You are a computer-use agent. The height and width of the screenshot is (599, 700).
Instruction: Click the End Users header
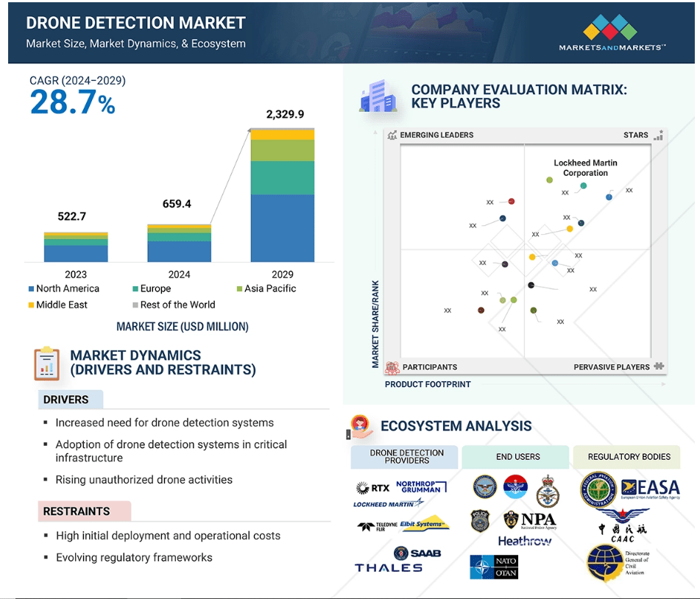coord(517,456)
